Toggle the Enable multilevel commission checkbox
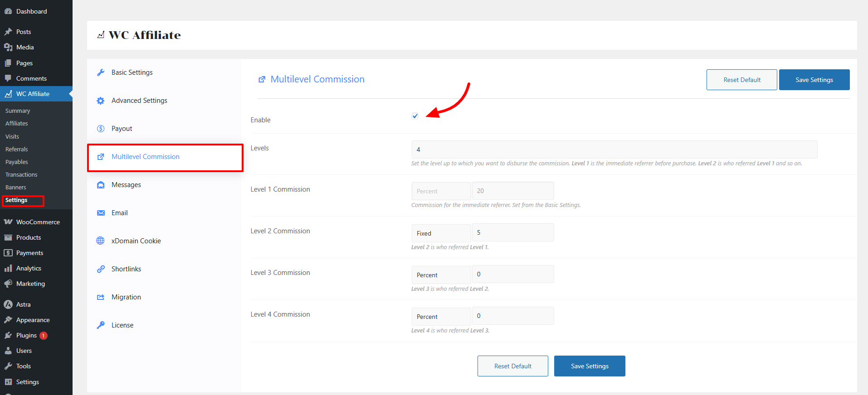This screenshot has width=868, height=395. pos(415,116)
